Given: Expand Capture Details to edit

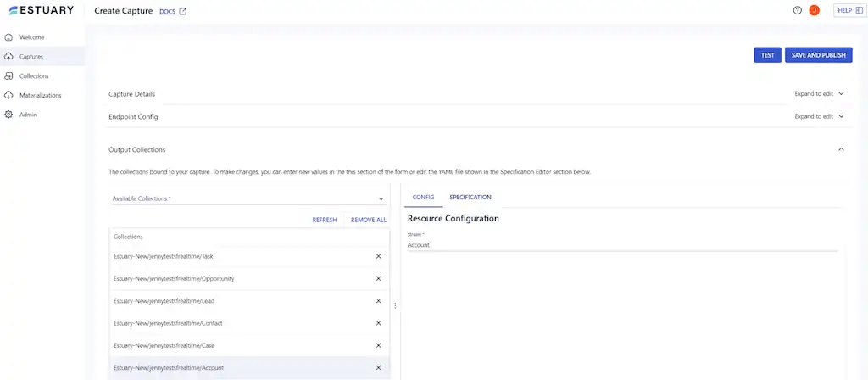Looking at the screenshot, I should tap(820, 93).
